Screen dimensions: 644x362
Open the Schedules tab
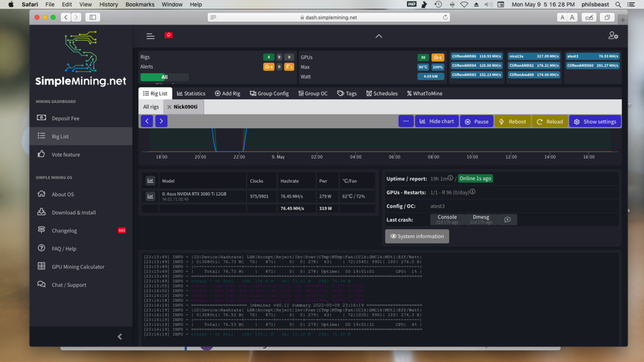pyautogui.click(x=382, y=94)
